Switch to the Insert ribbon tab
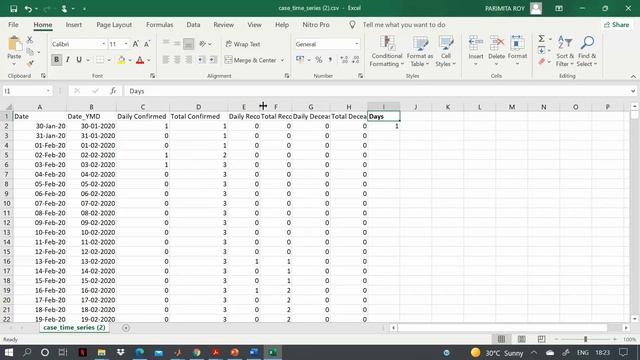This screenshot has height=360, width=640. click(73, 24)
